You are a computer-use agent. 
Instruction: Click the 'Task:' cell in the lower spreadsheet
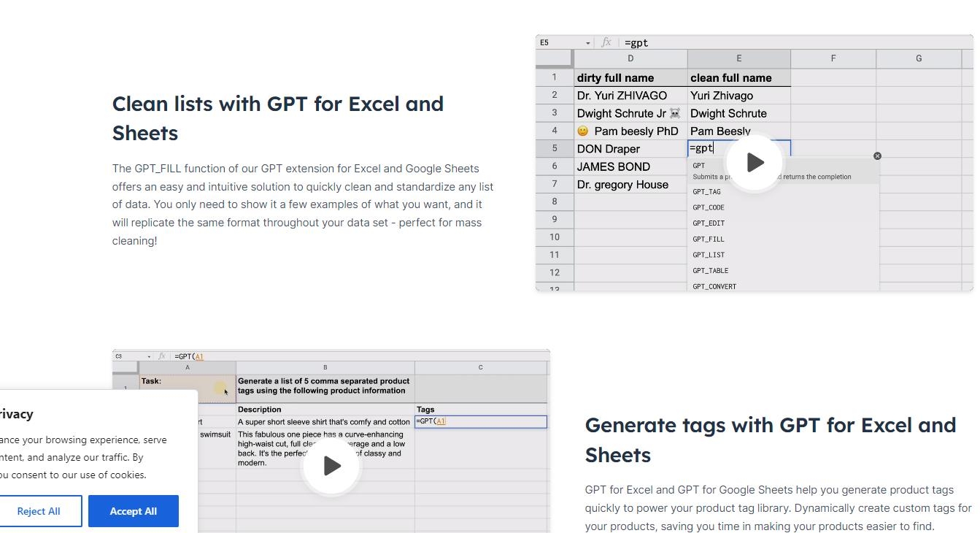(188, 388)
